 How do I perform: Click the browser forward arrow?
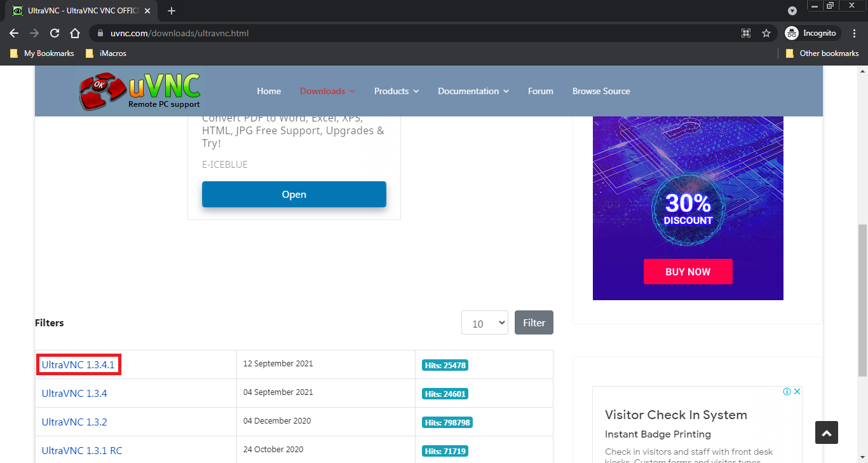pos(34,33)
